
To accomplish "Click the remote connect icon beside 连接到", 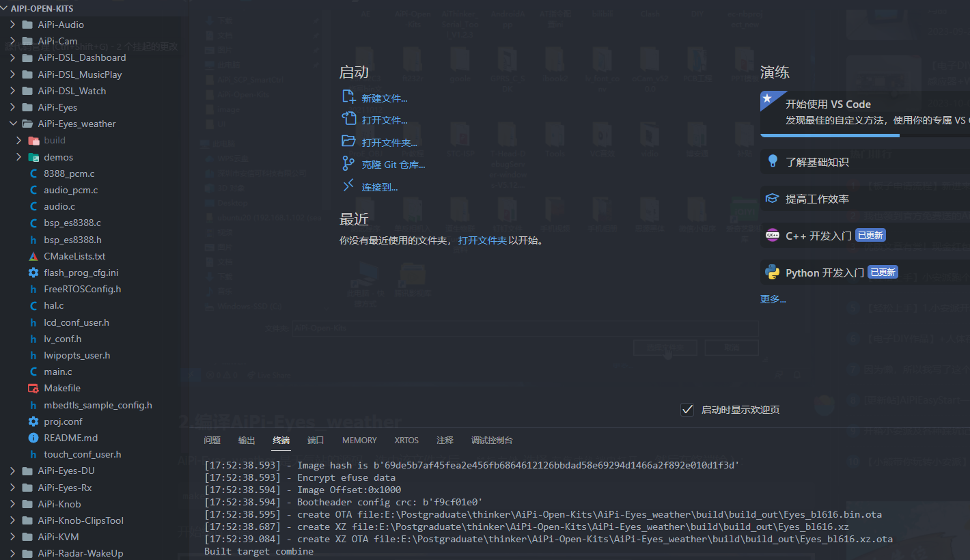I will pyautogui.click(x=348, y=186).
